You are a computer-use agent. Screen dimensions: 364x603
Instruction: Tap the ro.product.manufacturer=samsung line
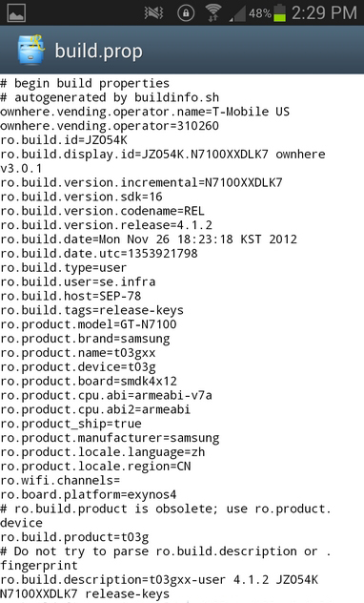tap(110, 438)
